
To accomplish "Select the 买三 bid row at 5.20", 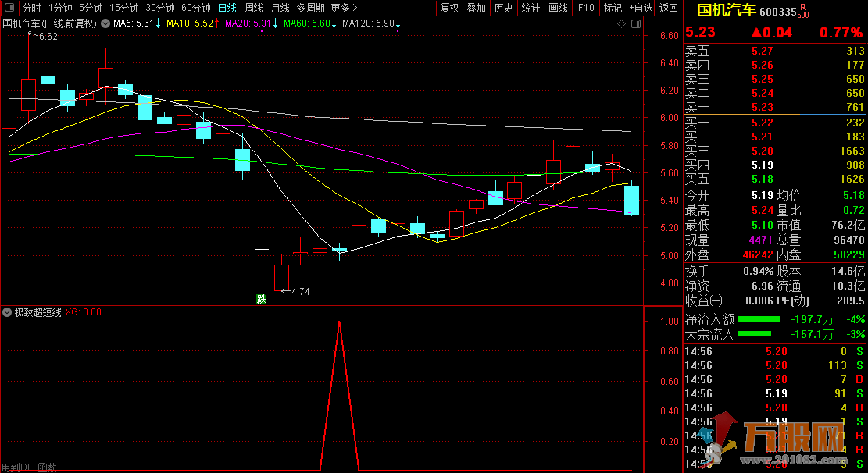I will click(775, 151).
